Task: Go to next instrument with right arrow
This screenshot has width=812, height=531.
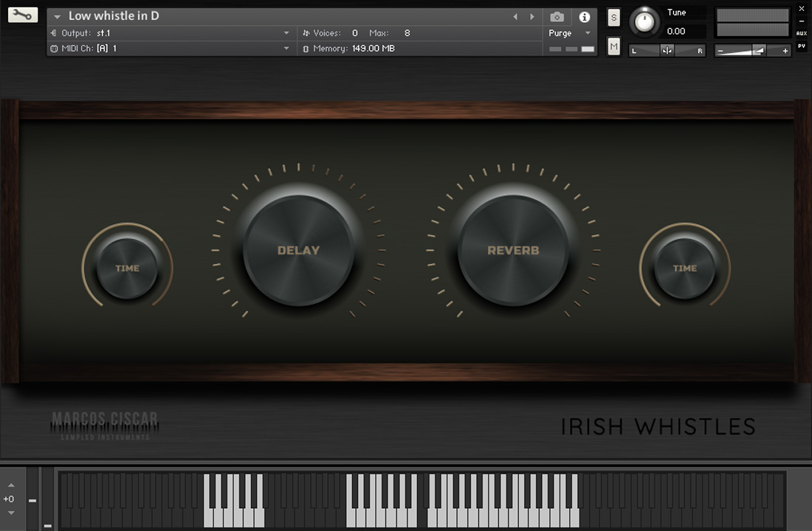Action: click(531, 17)
